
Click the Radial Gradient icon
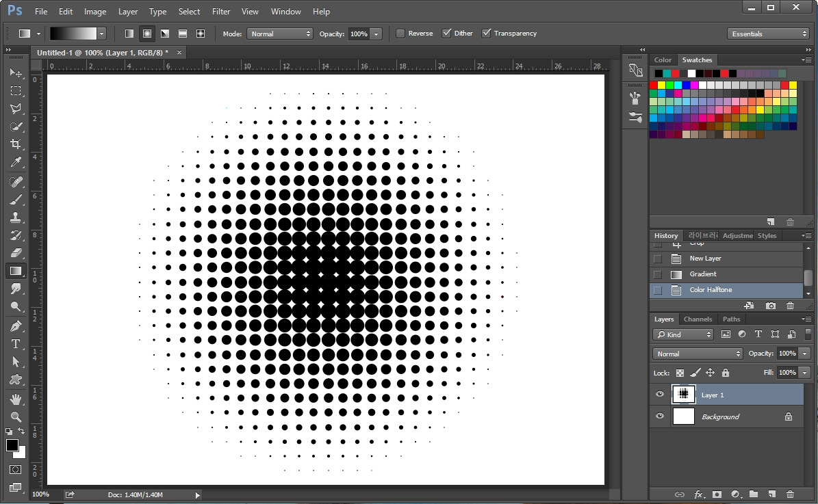[x=147, y=34]
